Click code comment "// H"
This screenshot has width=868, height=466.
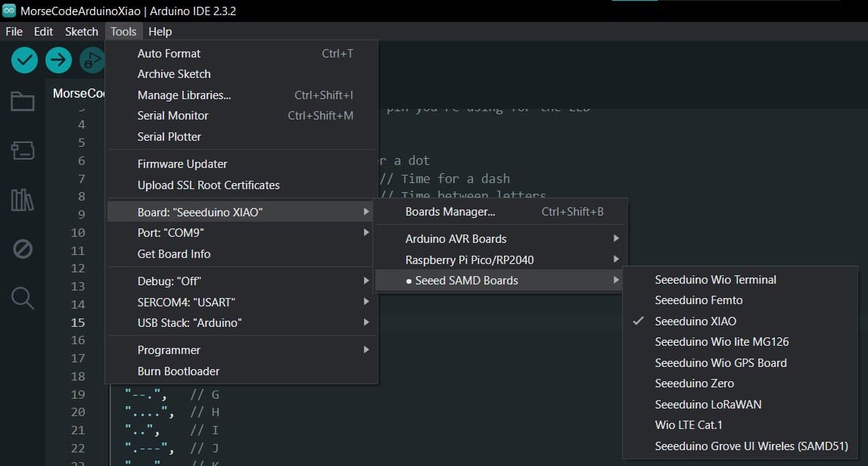click(x=205, y=412)
